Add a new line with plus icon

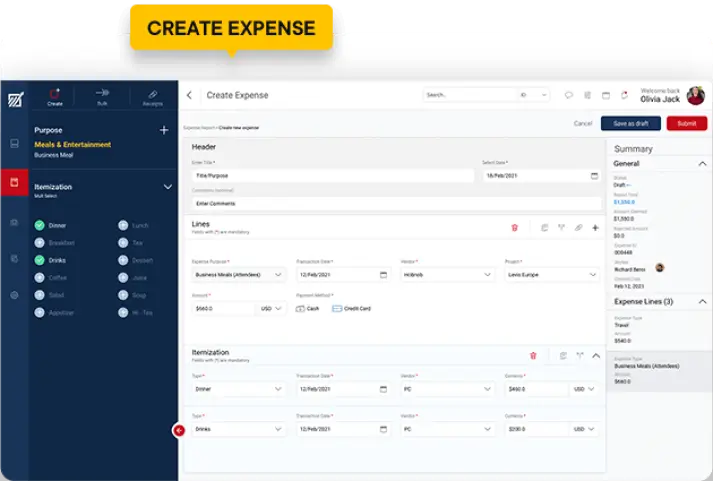click(595, 228)
